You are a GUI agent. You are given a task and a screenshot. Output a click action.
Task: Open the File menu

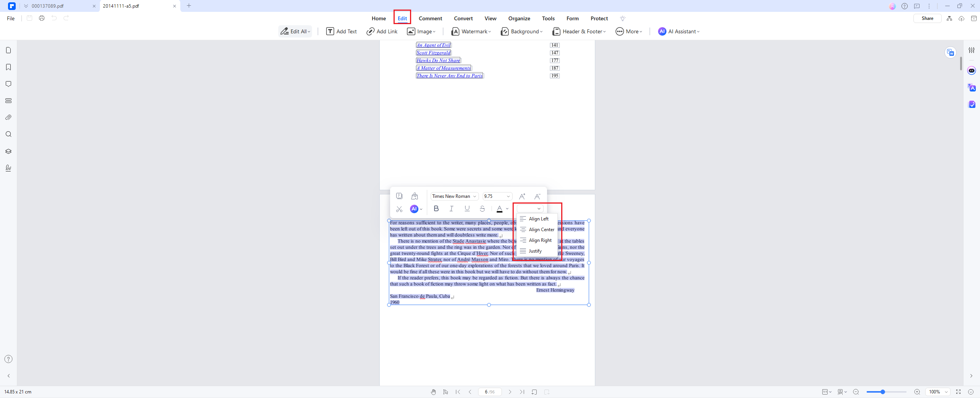pos(11,18)
